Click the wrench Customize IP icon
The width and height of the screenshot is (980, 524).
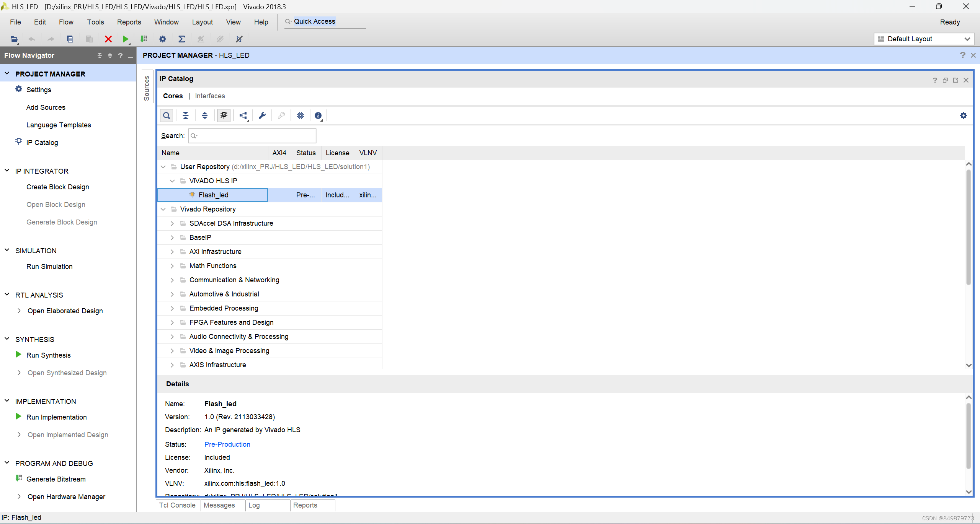click(262, 116)
